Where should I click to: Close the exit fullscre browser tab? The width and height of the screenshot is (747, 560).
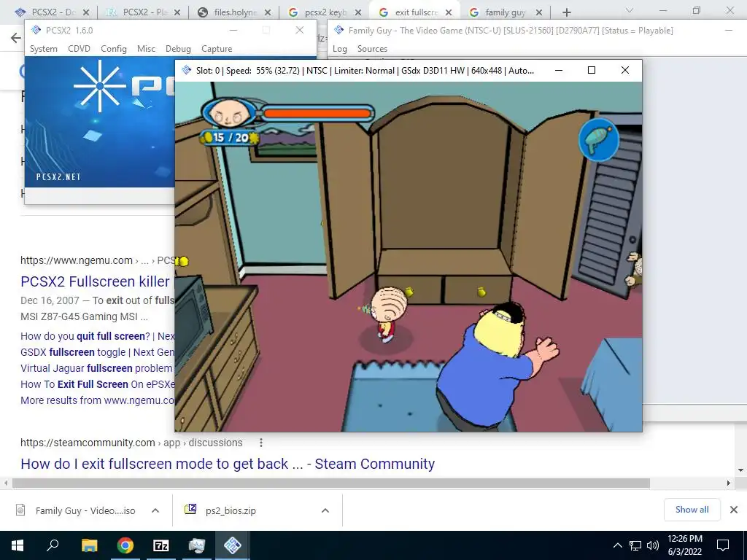click(449, 12)
